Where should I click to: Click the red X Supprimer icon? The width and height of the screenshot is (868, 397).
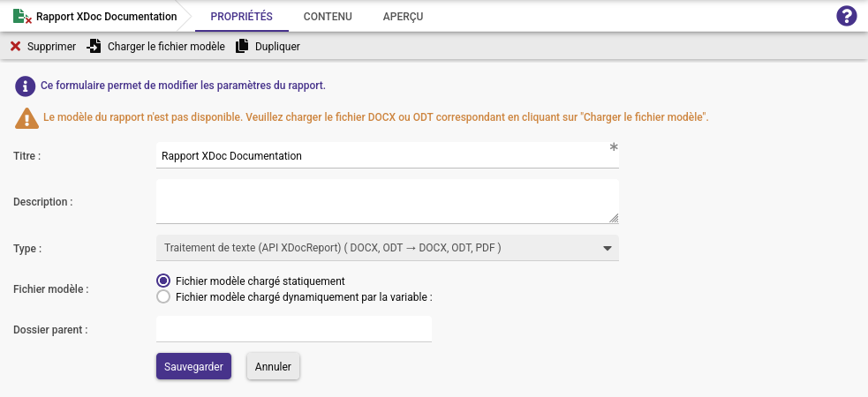click(x=16, y=47)
